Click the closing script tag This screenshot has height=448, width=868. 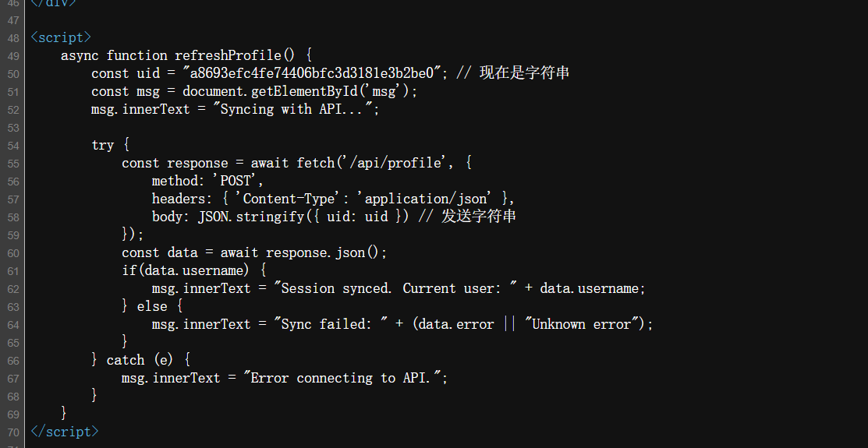click(65, 432)
